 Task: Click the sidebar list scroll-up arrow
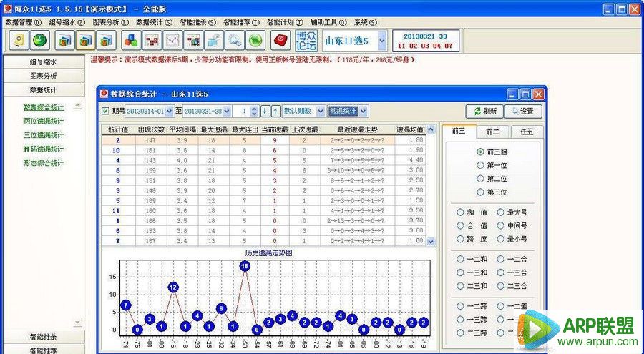77,106
